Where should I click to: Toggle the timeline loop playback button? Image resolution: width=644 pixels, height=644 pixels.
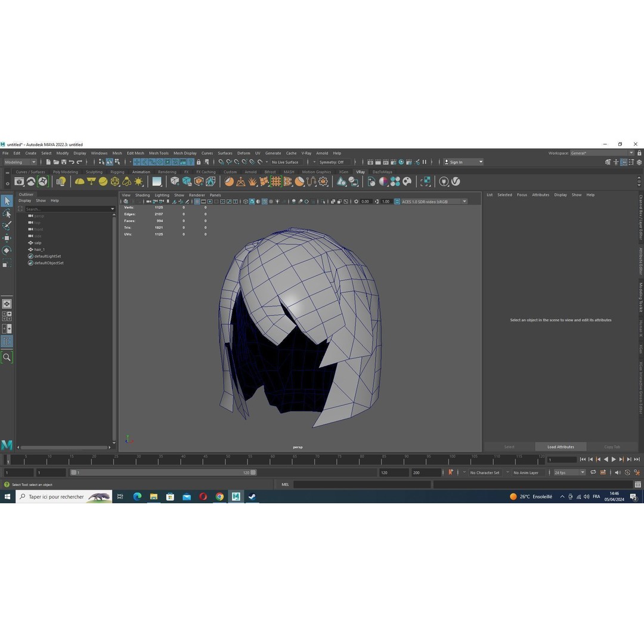coord(593,473)
